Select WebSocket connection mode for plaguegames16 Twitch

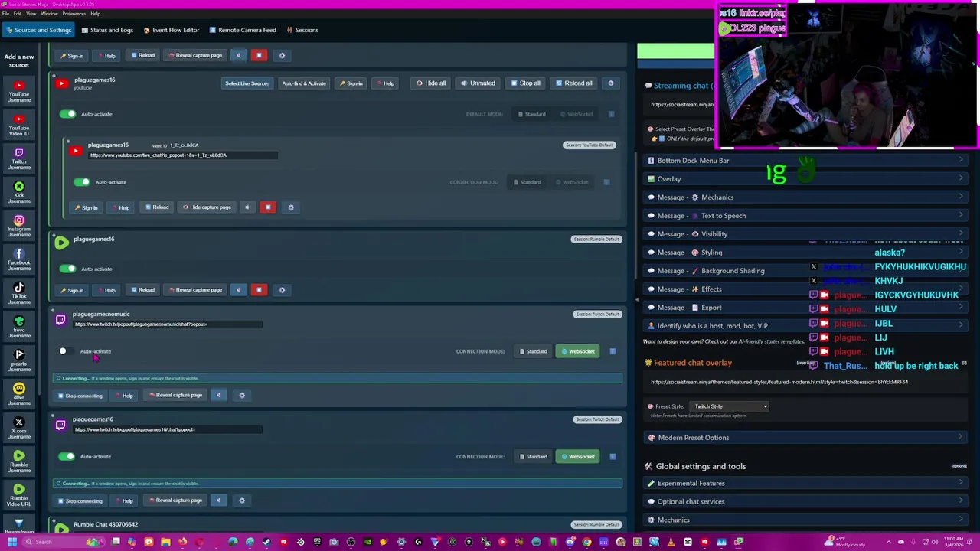[x=577, y=457]
